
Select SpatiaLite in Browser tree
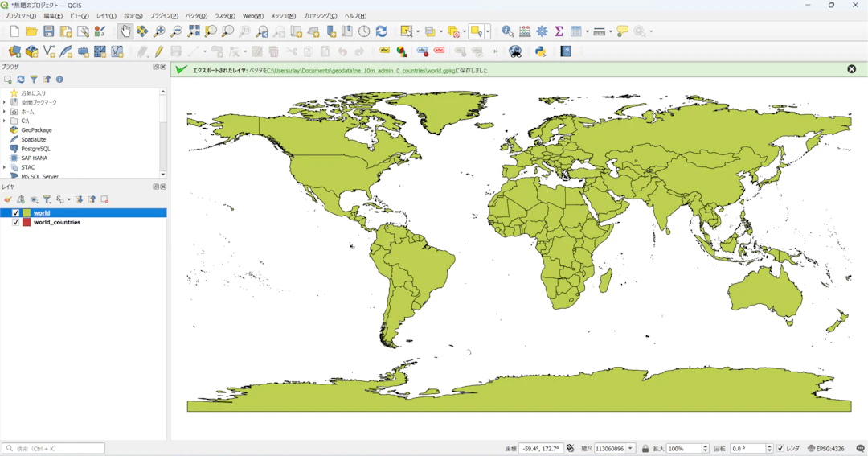(x=33, y=140)
